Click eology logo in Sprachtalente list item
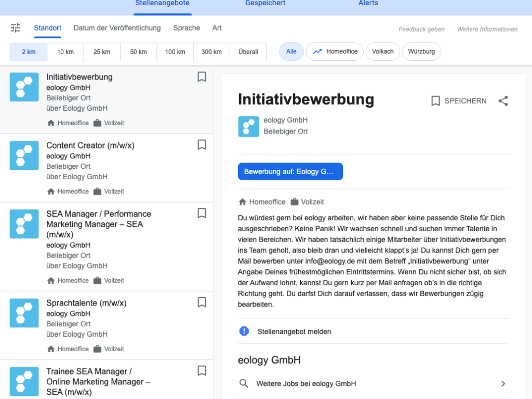 pyautogui.click(x=24, y=313)
